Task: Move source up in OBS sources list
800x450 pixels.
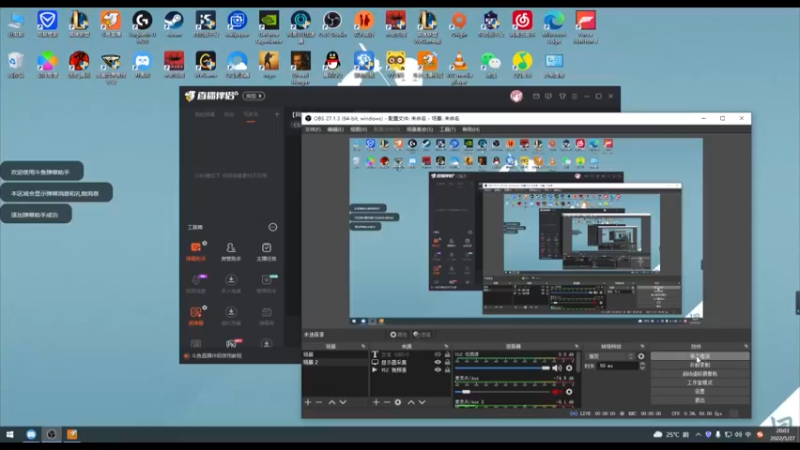Action: [x=411, y=402]
